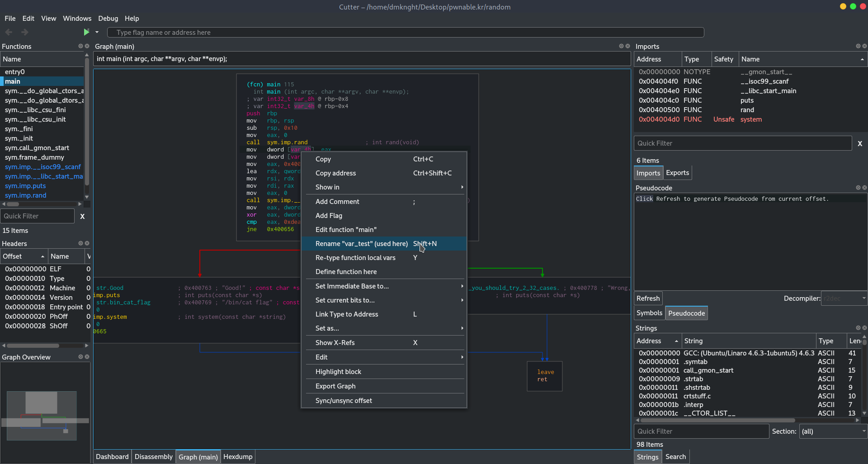This screenshot has width=868, height=464.
Task: Open the Disassembly tab
Action: click(153, 457)
